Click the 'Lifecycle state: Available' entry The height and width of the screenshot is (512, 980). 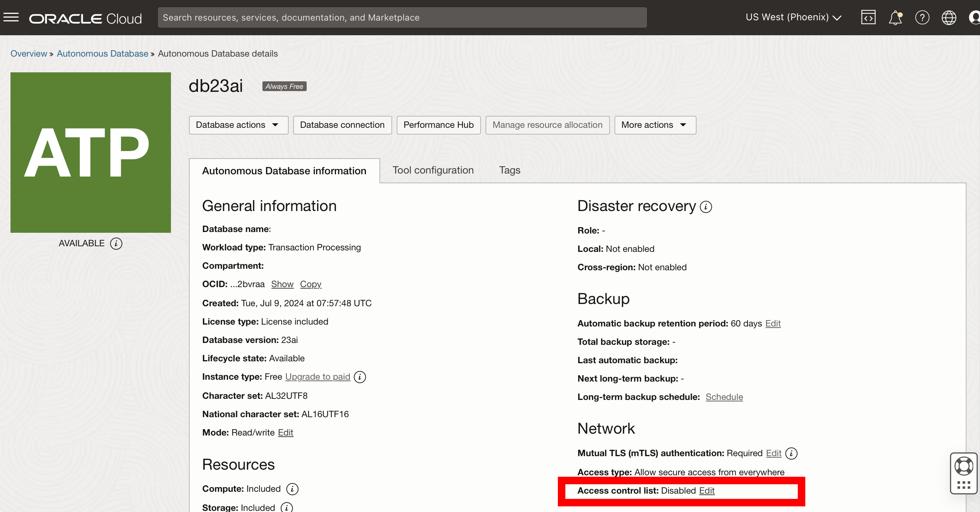point(253,358)
